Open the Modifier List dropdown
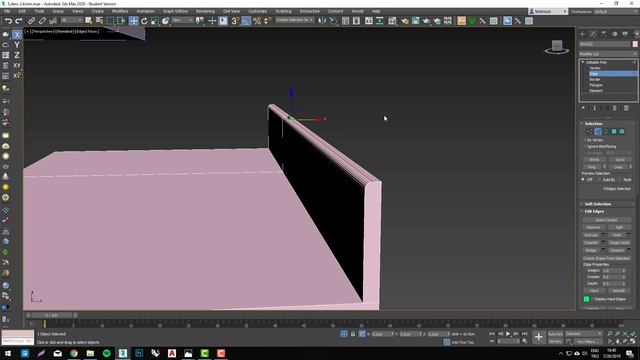This screenshot has height=360, width=640. (x=608, y=54)
